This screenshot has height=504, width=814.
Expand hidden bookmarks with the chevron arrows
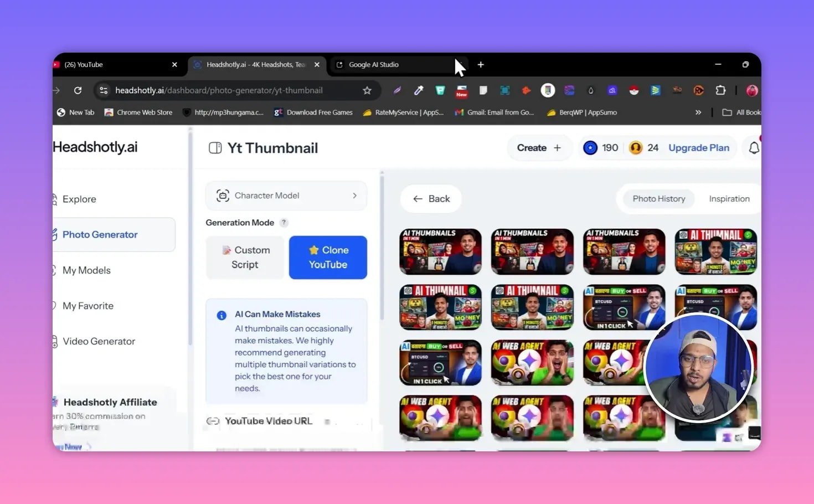(x=699, y=112)
